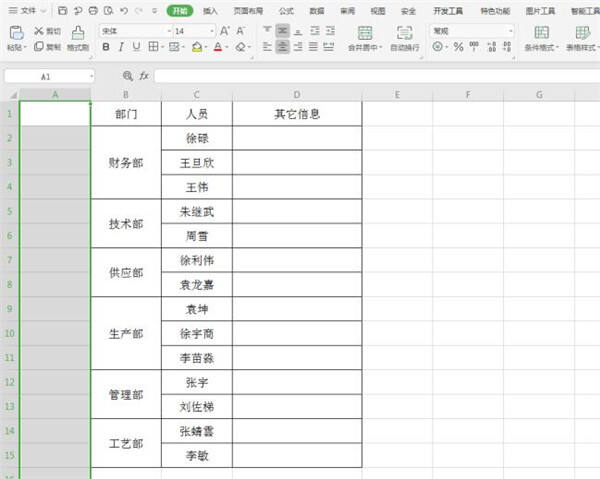The height and width of the screenshot is (479, 600).
Task: Click the 自动换行 wrap text button
Action: [x=405, y=38]
